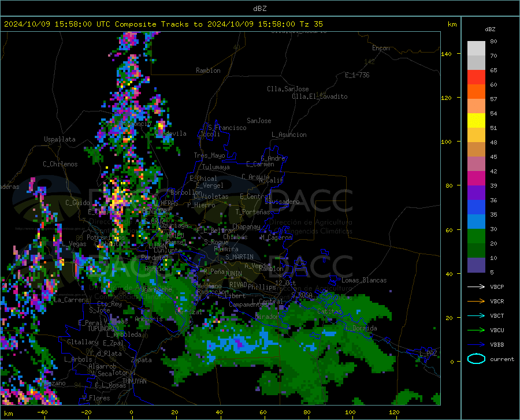Click the Algarrob map label
The width and height of the screenshot is (520, 420).
[102, 366]
